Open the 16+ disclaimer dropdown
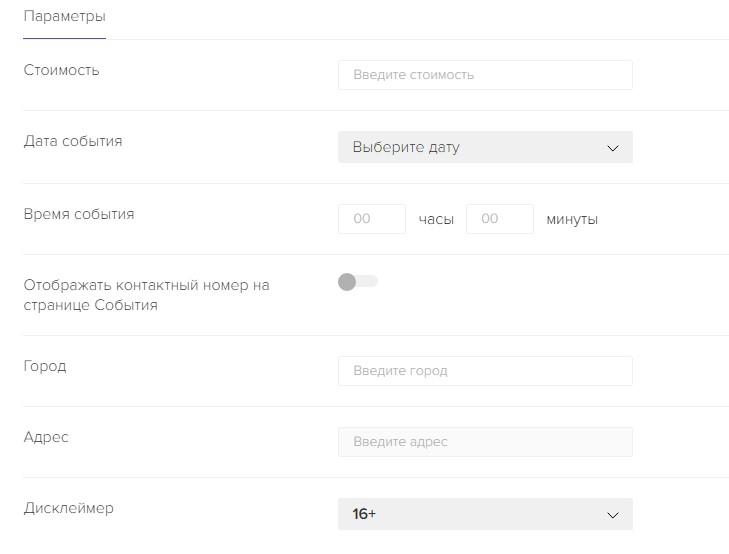This screenshot has width=729, height=554. coord(470,514)
